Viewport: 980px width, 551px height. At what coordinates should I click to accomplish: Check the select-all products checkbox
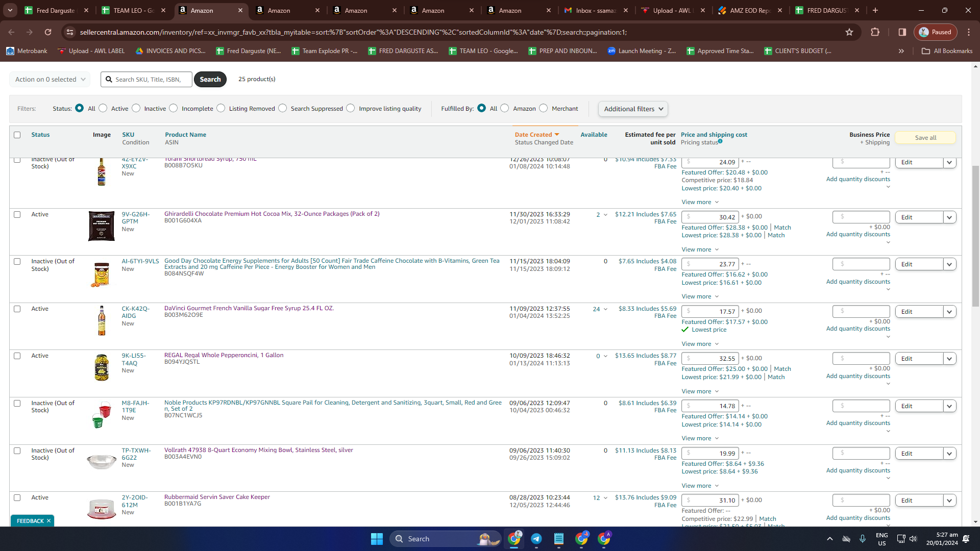tap(17, 135)
